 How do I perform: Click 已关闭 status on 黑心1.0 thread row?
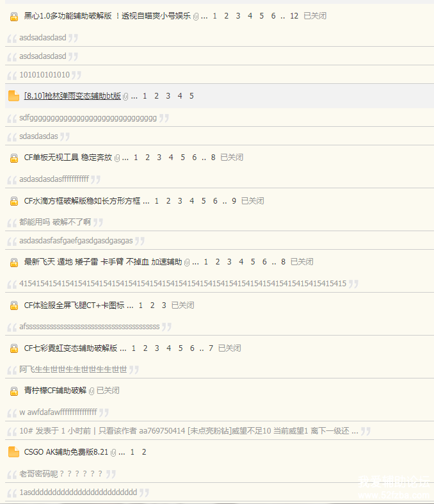tap(315, 16)
